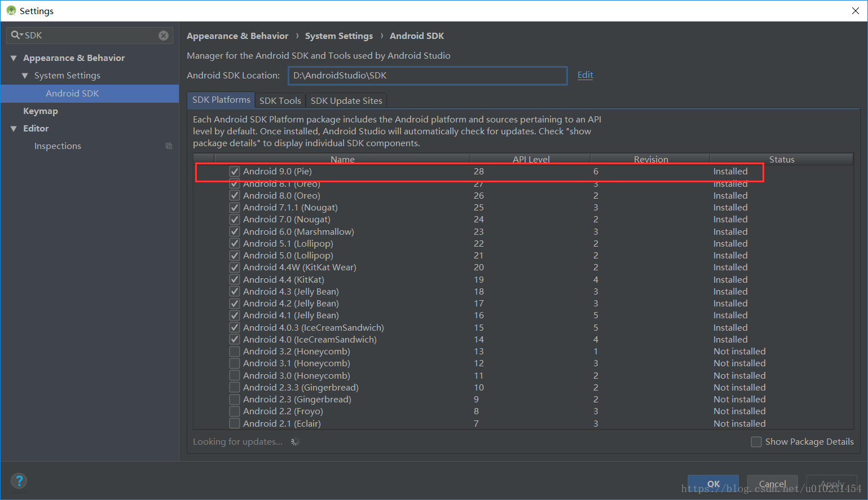
Task: Select the Android 3.0 (Honeycomb) row name
Action: click(x=297, y=376)
